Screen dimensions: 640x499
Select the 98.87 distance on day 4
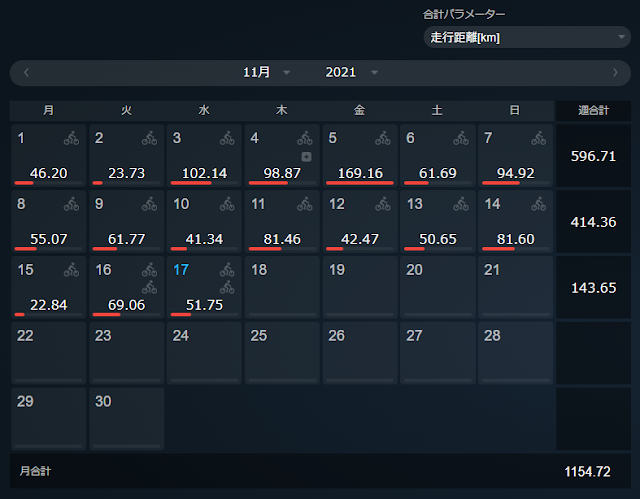click(282, 173)
